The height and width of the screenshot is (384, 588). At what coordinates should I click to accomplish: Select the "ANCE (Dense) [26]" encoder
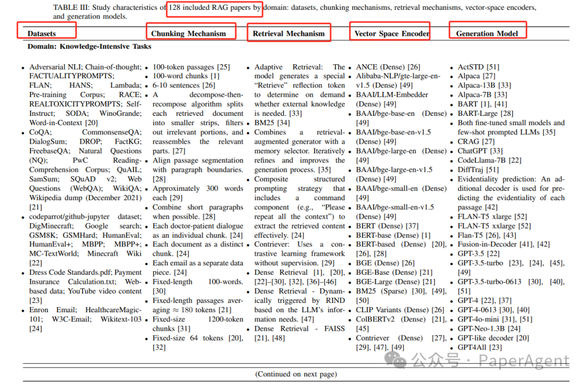coord(388,67)
